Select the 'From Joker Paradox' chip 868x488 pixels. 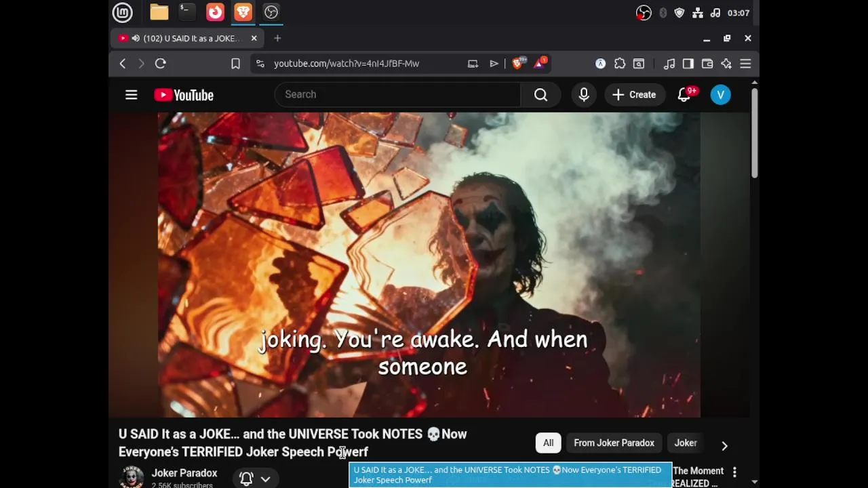pos(614,443)
